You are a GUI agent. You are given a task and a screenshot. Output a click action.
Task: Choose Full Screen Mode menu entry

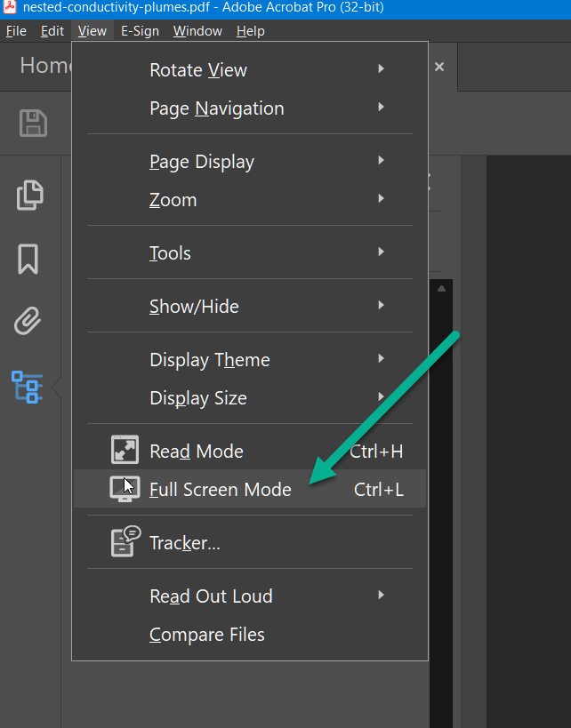click(250, 489)
